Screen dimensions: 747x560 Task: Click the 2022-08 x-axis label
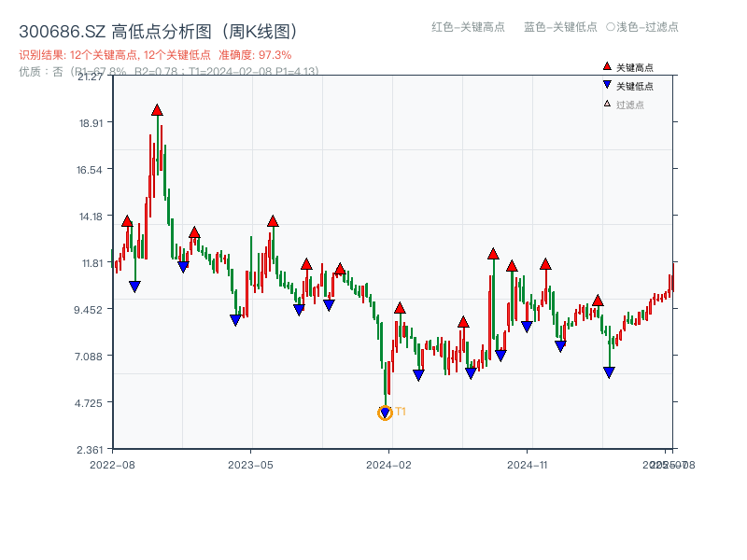click(112, 465)
